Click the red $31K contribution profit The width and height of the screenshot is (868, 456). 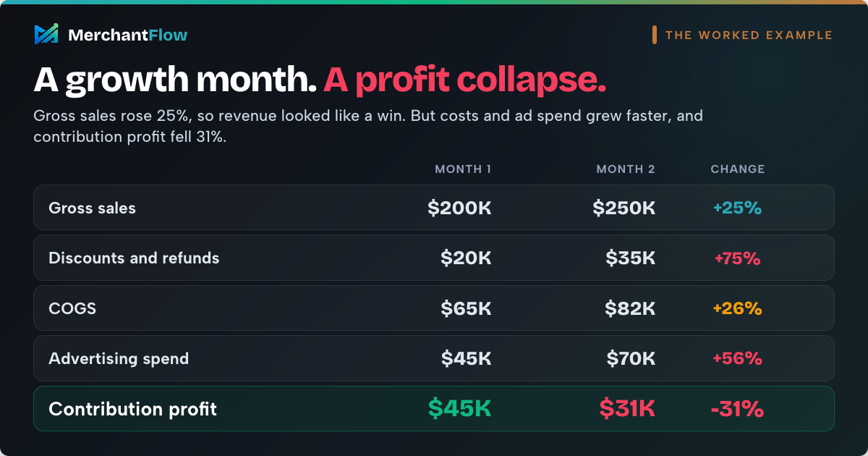pyautogui.click(x=627, y=408)
